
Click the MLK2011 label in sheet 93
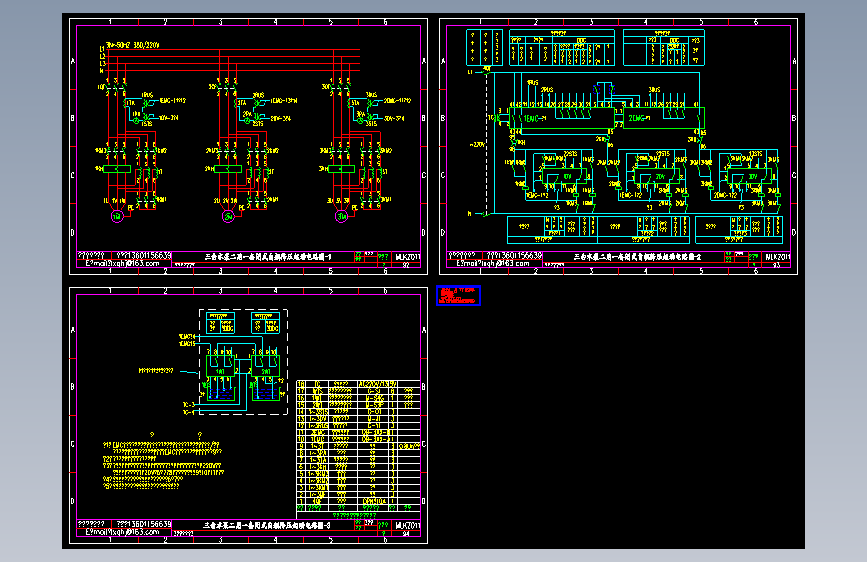(x=777, y=257)
